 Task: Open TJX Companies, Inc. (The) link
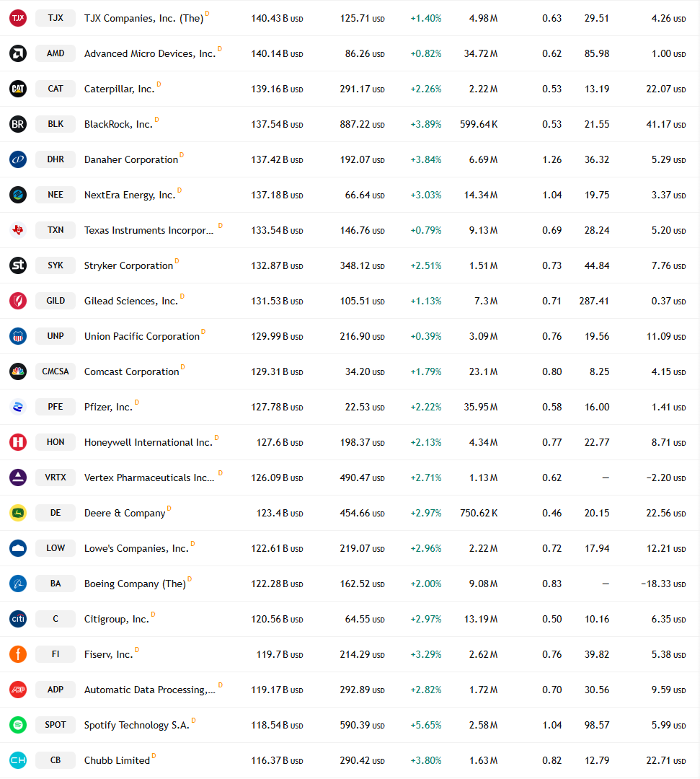[144, 18]
